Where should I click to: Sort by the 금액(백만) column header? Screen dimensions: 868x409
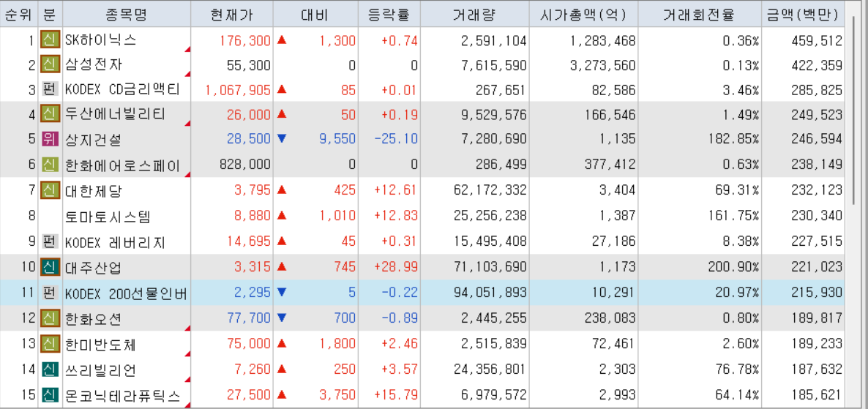[x=803, y=15]
